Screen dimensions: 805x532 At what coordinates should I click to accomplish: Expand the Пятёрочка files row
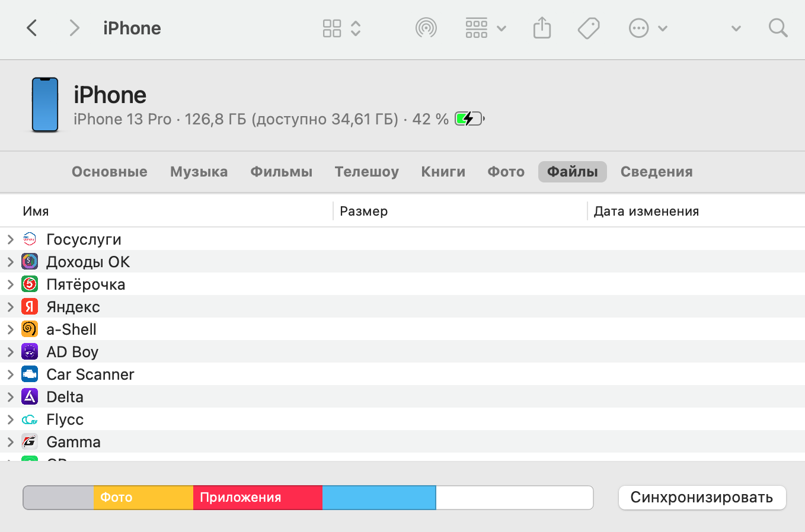10,284
